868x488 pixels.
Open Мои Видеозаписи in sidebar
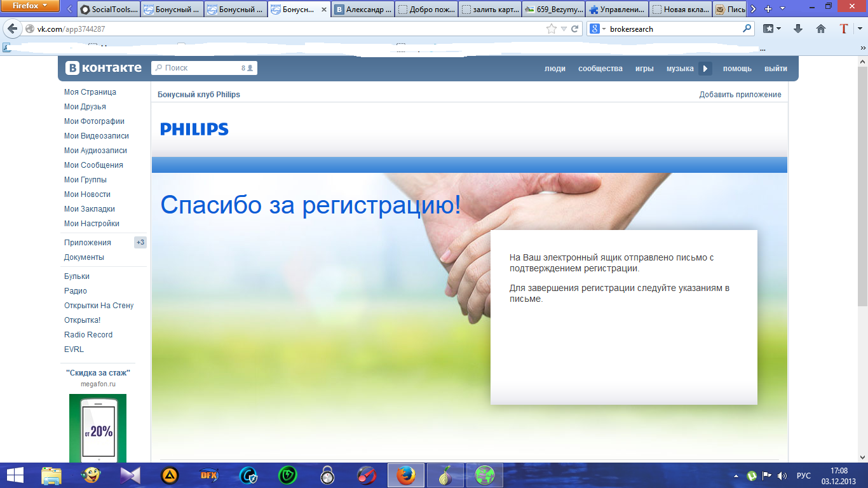pos(97,136)
